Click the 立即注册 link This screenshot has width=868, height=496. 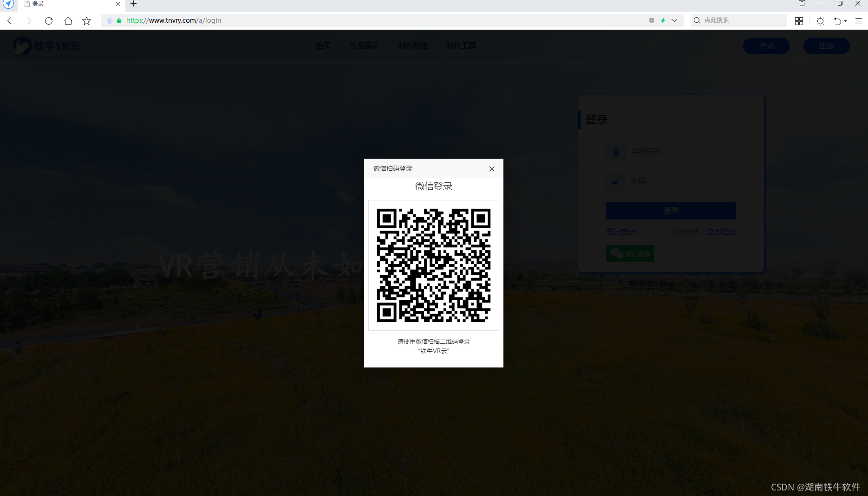(x=721, y=232)
